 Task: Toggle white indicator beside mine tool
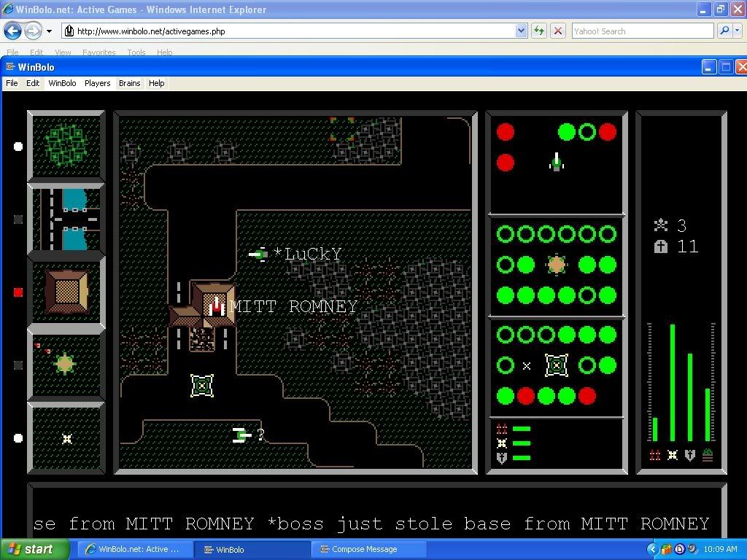click(x=18, y=438)
